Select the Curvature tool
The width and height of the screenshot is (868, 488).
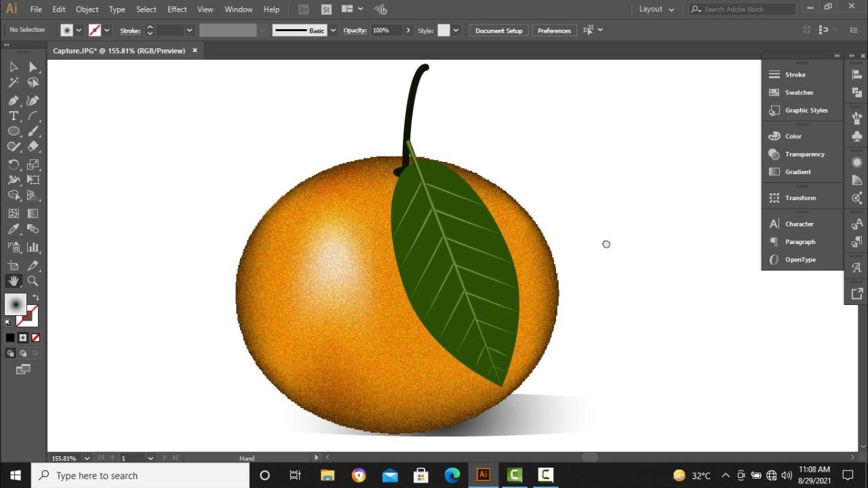33,100
